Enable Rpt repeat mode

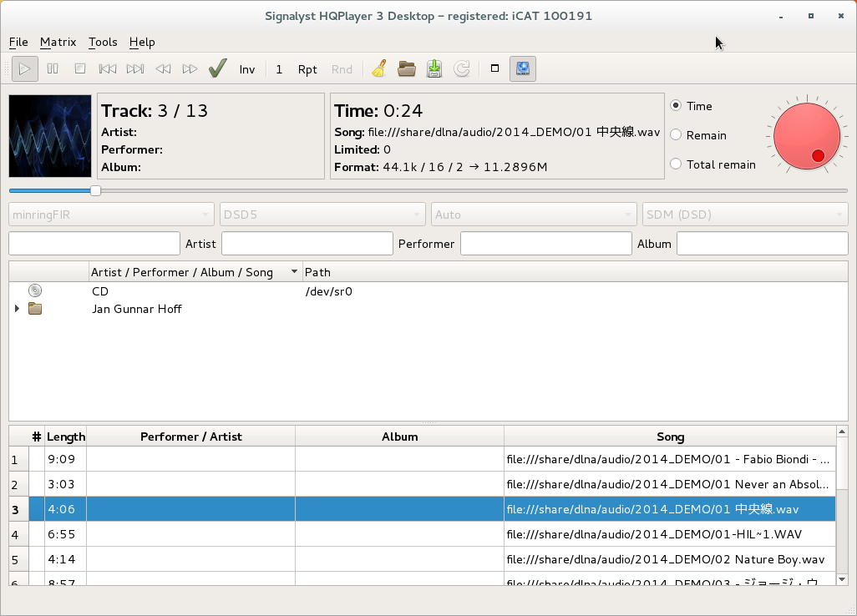coord(307,69)
